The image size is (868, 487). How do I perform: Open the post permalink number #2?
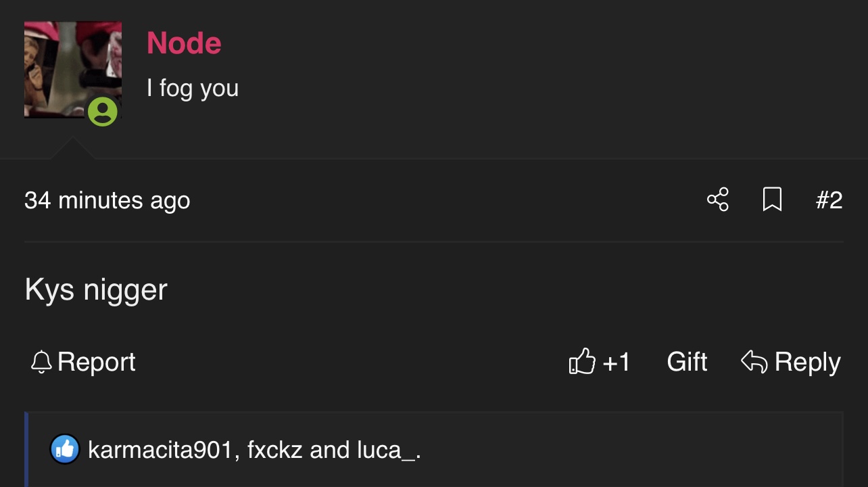click(829, 200)
